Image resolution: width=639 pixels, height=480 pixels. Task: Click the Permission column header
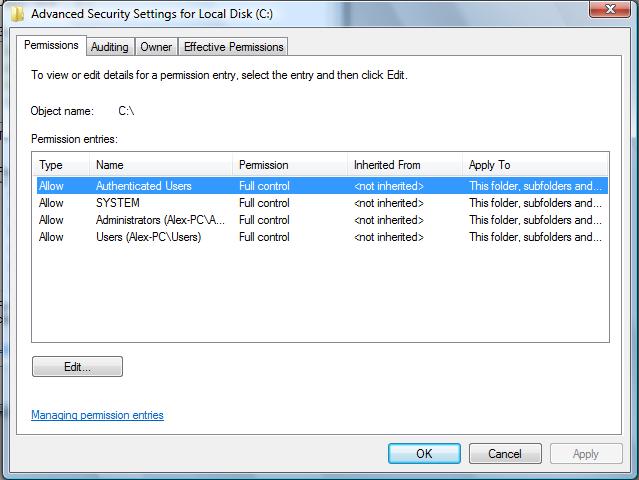point(264,165)
